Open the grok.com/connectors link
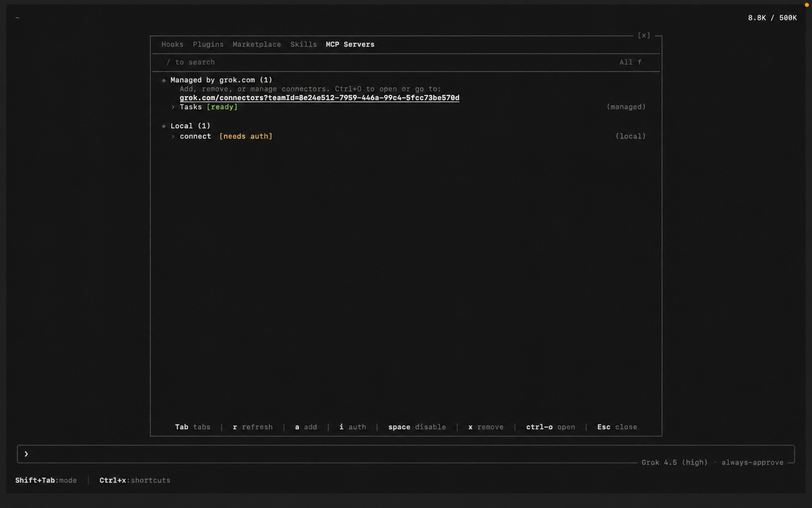 click(x=319, y=98)
